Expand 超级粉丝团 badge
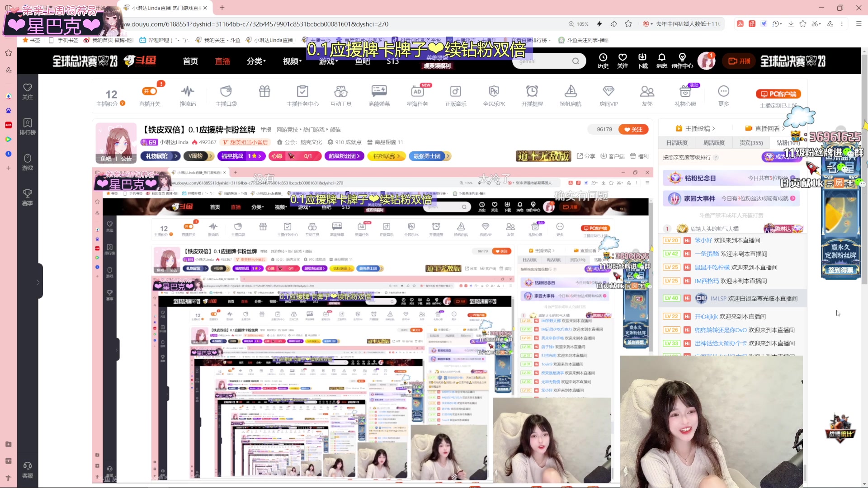This screenshot has height=488, width=868. (344, 156)
